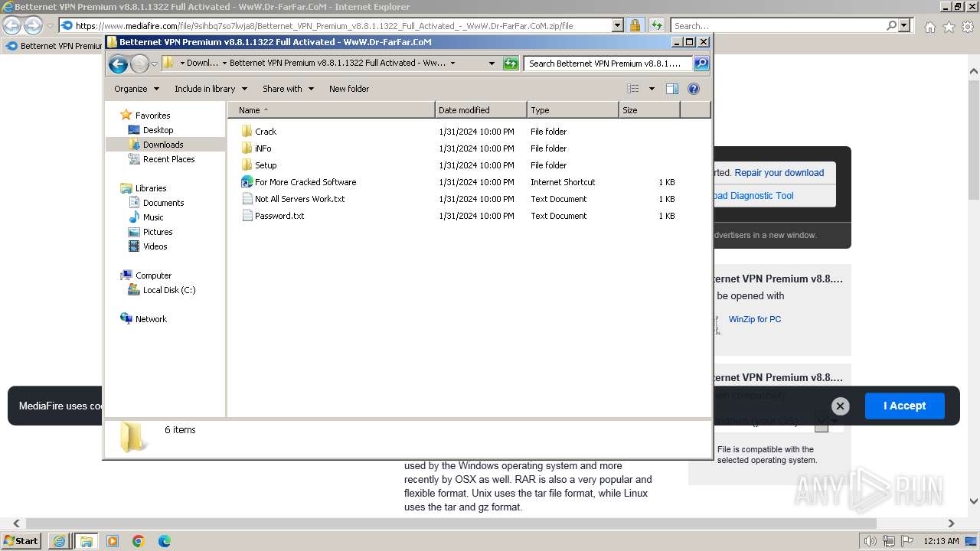Image resolution: width=980 pixels, height=551 pixels.
Task: Toggle the Explorer preview pane
Action: tap(672, 89)
